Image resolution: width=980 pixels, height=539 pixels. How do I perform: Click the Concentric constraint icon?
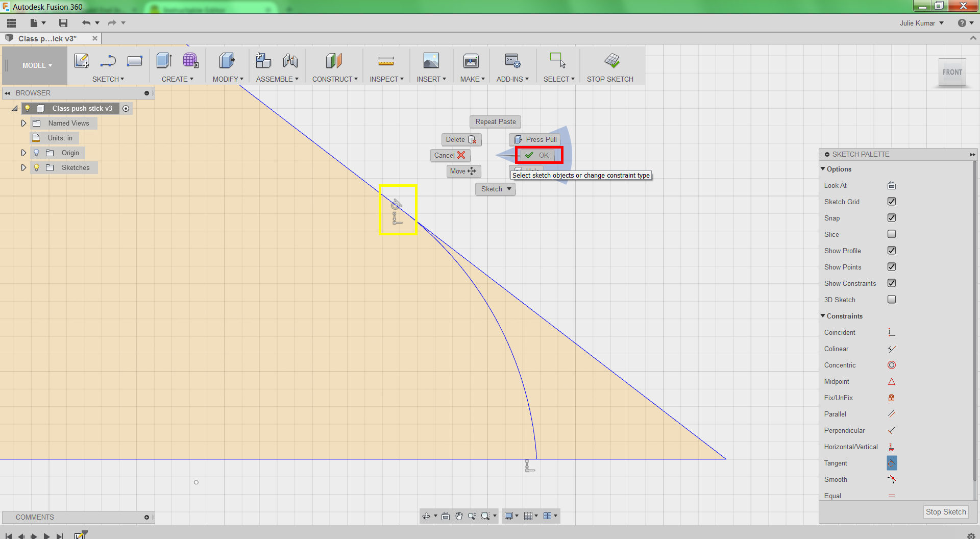[892, 365]
